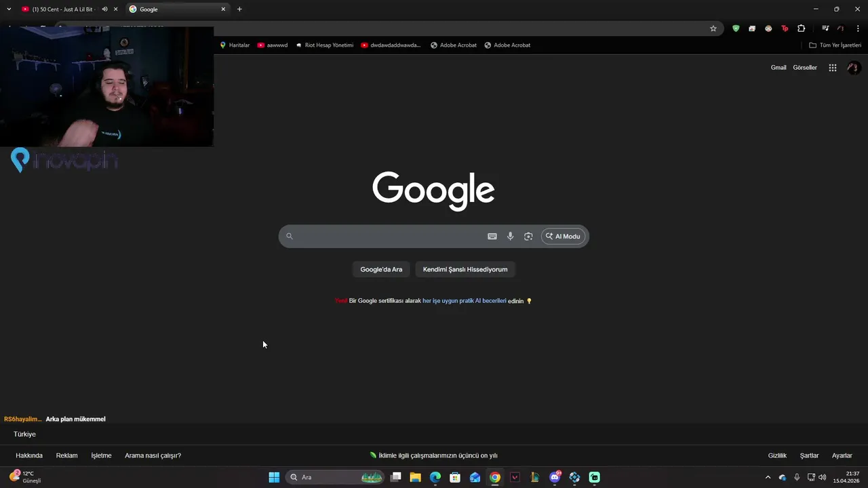Image resolution: width=868 pixels, height=488 pixels.
Task: Open League of Legends from the taskbar
Action: click(534, 477)
